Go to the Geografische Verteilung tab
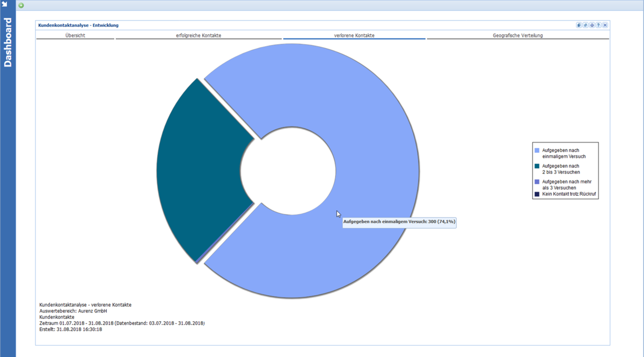The width and height of the screenshot is (644, 357). [x=518, y=35]
